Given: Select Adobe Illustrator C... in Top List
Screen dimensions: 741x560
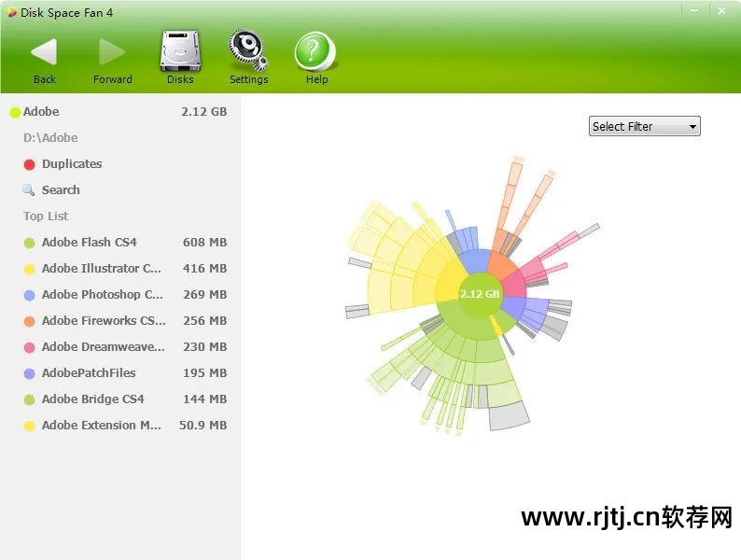Looking at the screenshot, I should 101,268.
